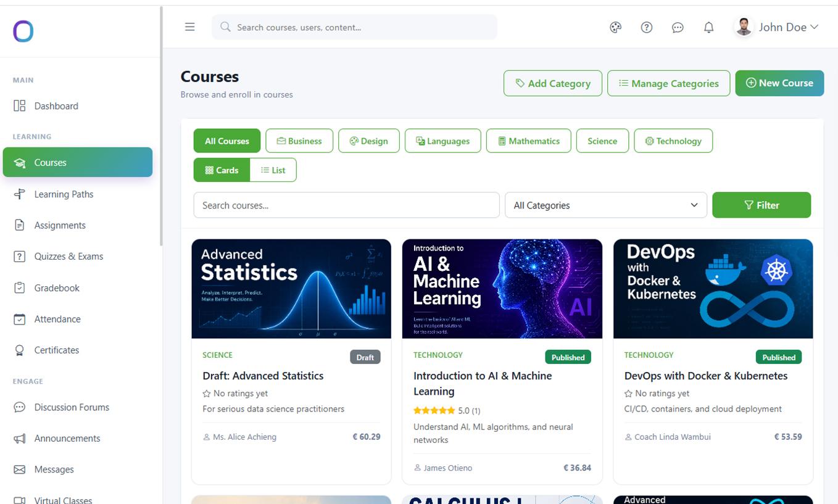Image resolution: width=838 pixels, height=504 pixels.
Task: Apply the green Filter button
Action: [761, 205]
